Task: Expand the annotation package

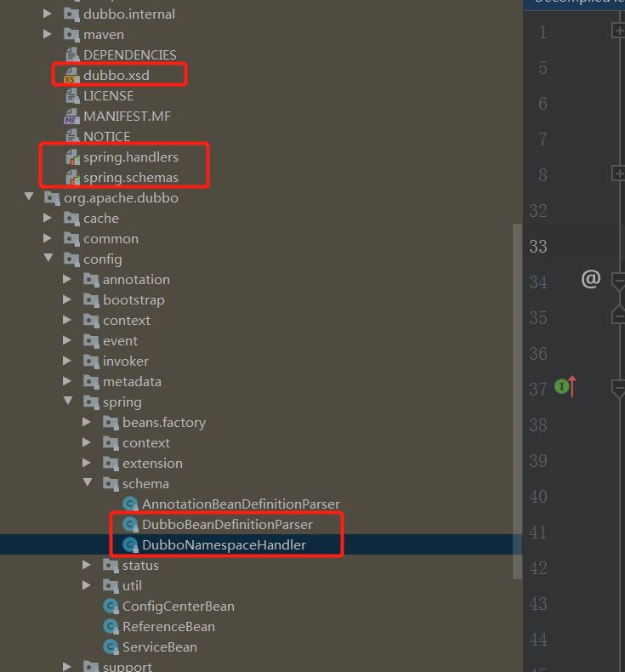Action: coord(67,279)
